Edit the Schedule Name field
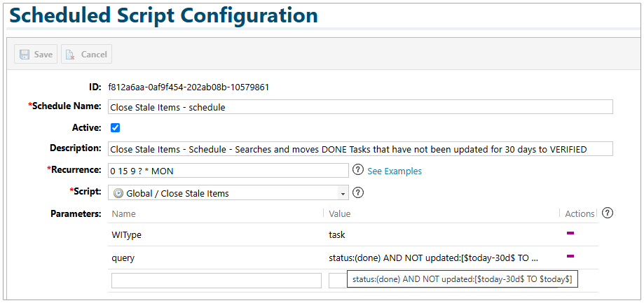Viewport: 644px width, 303px height. click(x=360, y=107)
